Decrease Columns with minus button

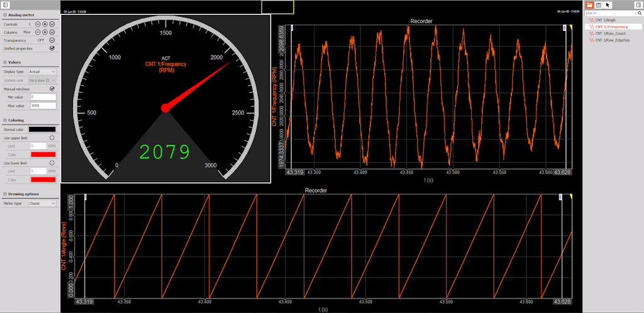tap(38, 32)
